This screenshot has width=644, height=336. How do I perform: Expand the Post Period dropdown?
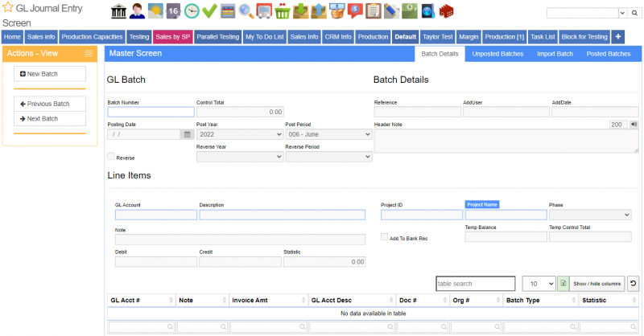pyautogui.click(x=328, y=134)
